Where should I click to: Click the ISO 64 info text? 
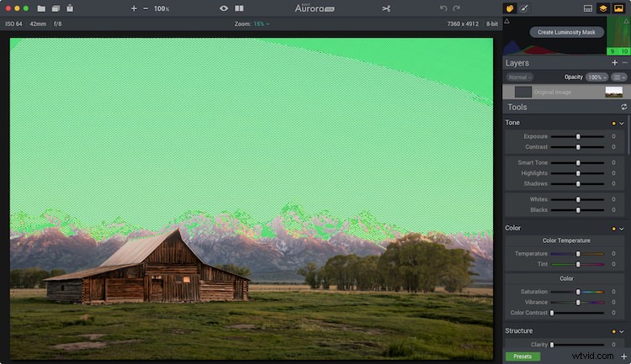point(13,24)
